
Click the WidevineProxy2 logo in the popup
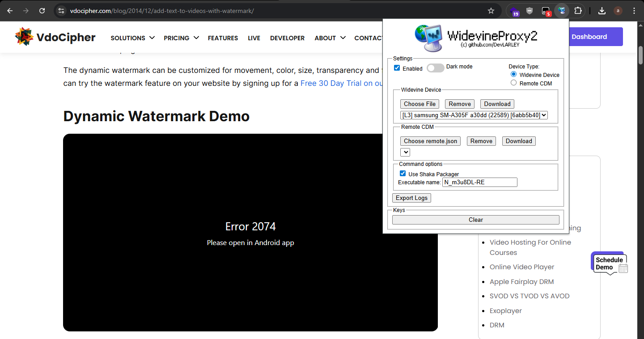pos(475,38)
